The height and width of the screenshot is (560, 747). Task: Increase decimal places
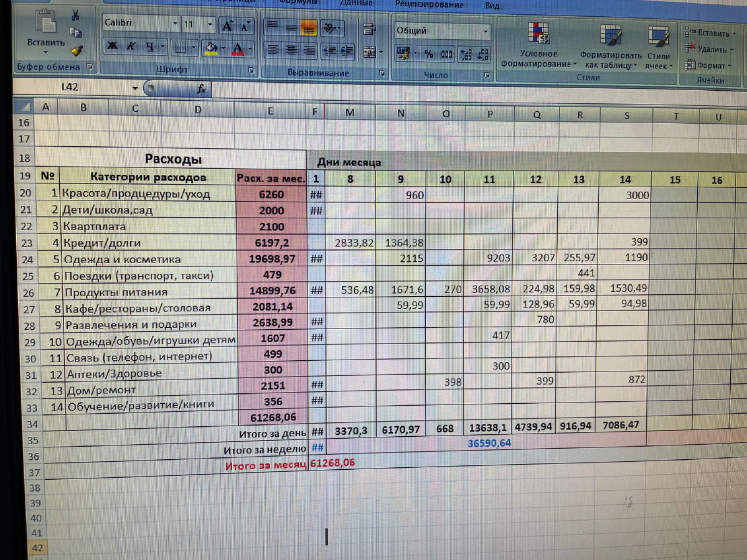point(466,55)
